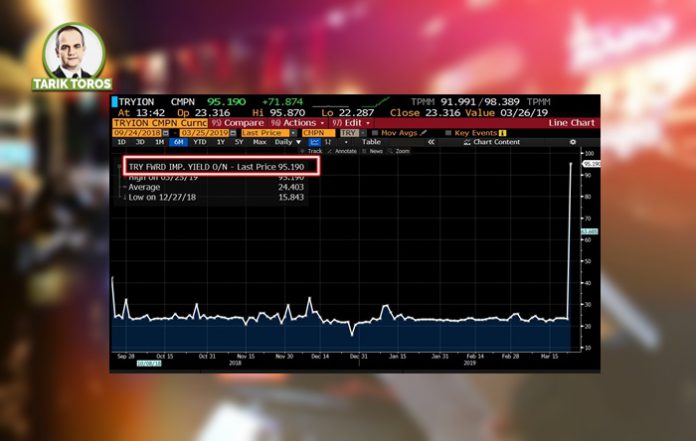Collapse panel with double-chevron icon
The image size is (696, 441).
pos(431,142)
